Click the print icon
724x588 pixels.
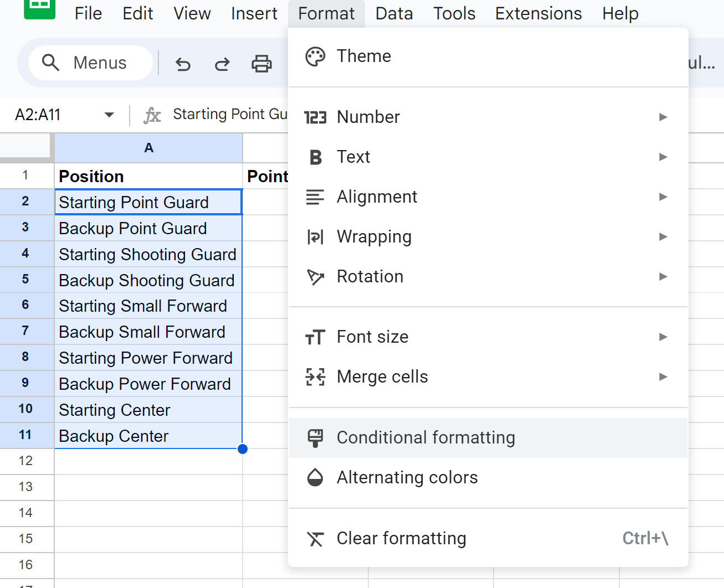tap(261, 64)
